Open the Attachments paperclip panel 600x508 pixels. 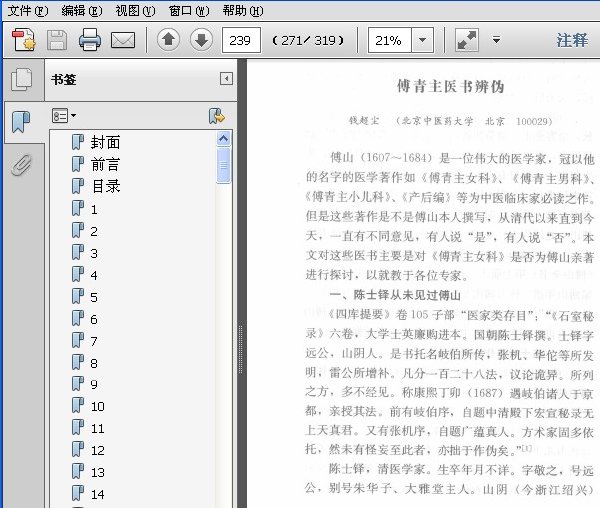pos(21,165)
